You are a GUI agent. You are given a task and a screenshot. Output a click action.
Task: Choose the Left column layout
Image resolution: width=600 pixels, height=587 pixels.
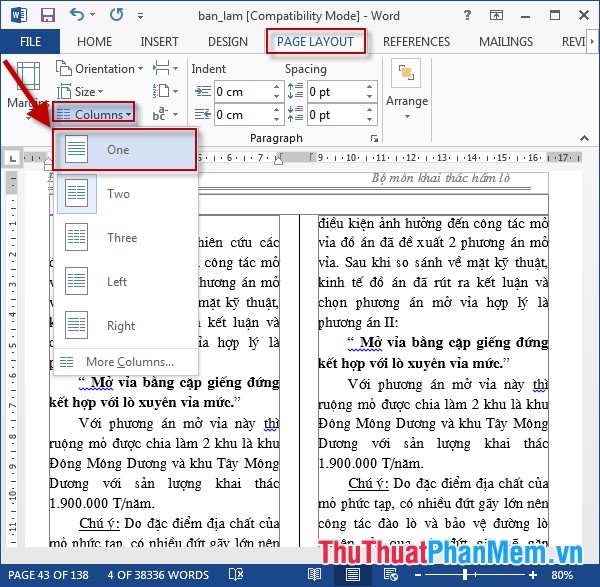[x=126, y=281]
